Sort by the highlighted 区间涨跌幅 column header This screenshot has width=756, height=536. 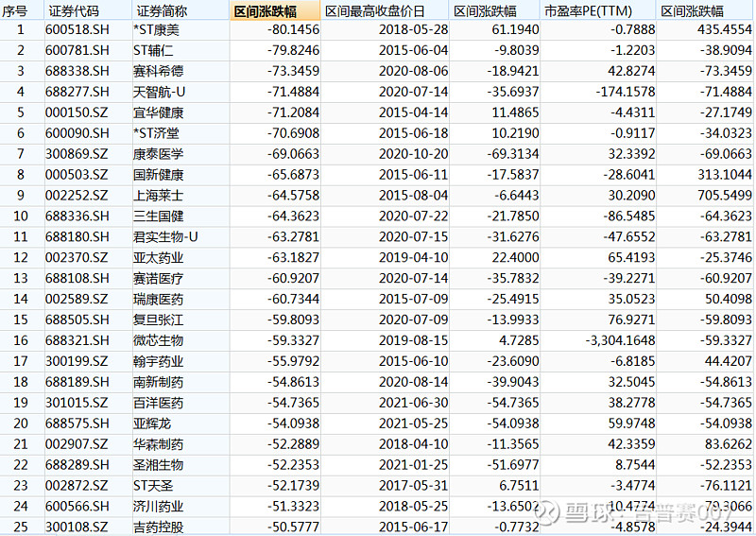275,10
